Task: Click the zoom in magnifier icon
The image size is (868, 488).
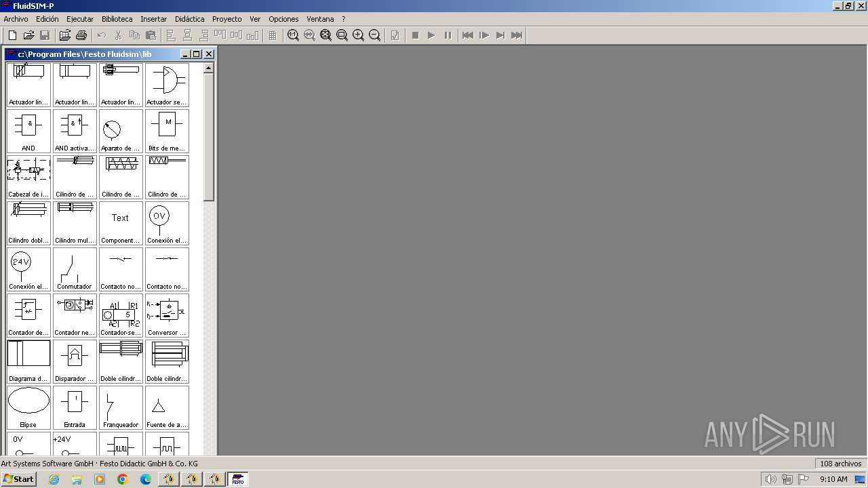Action: [x=358, y=35]
